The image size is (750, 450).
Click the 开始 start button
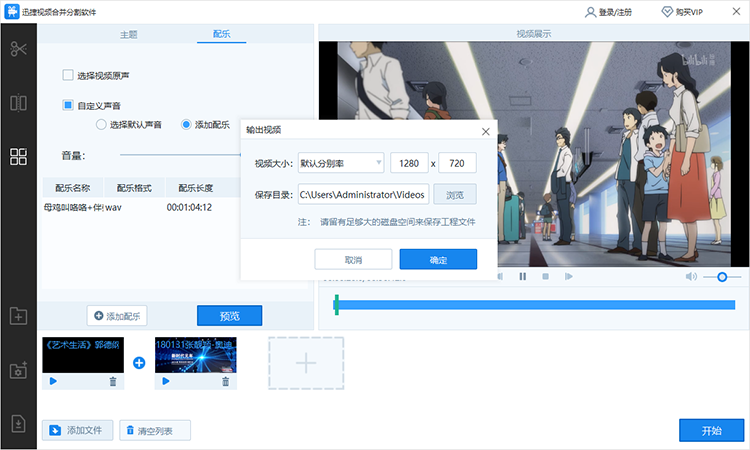(x=711, y=430)
